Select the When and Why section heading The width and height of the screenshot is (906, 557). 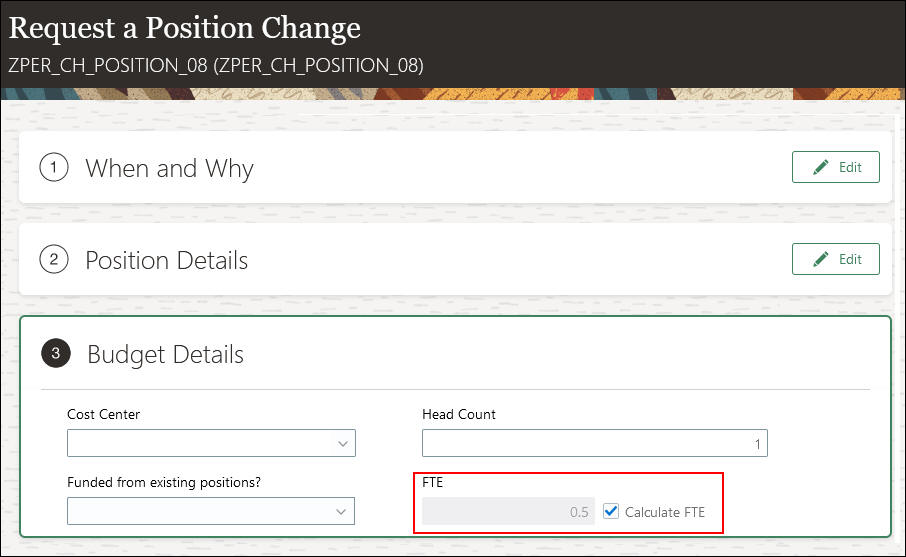pos(169,168)
